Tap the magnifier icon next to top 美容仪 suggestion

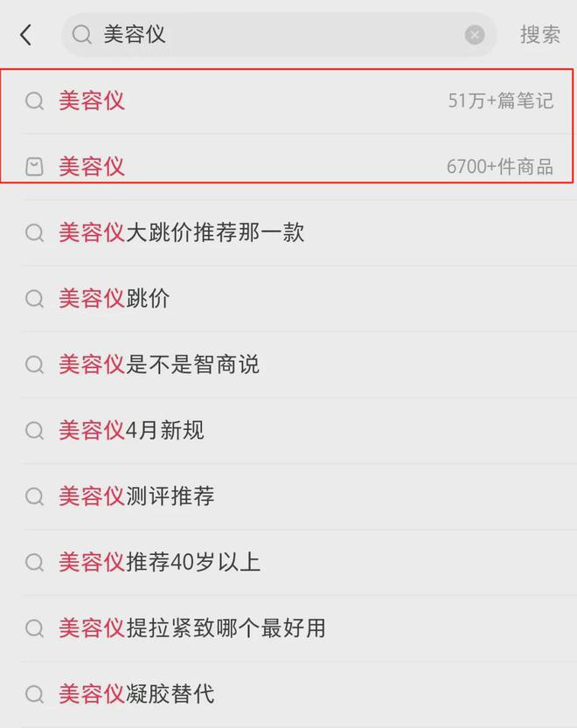click(x=34, y=101)
